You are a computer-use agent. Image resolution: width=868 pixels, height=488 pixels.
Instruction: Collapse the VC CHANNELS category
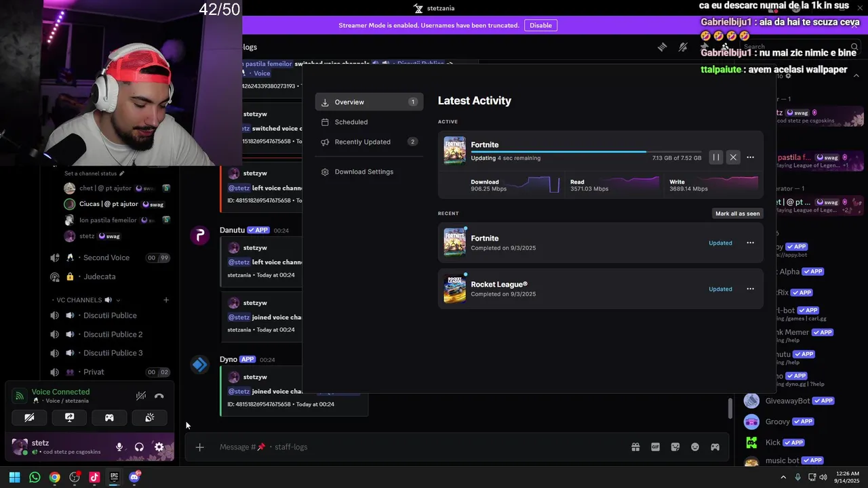[x=86, y=300]
